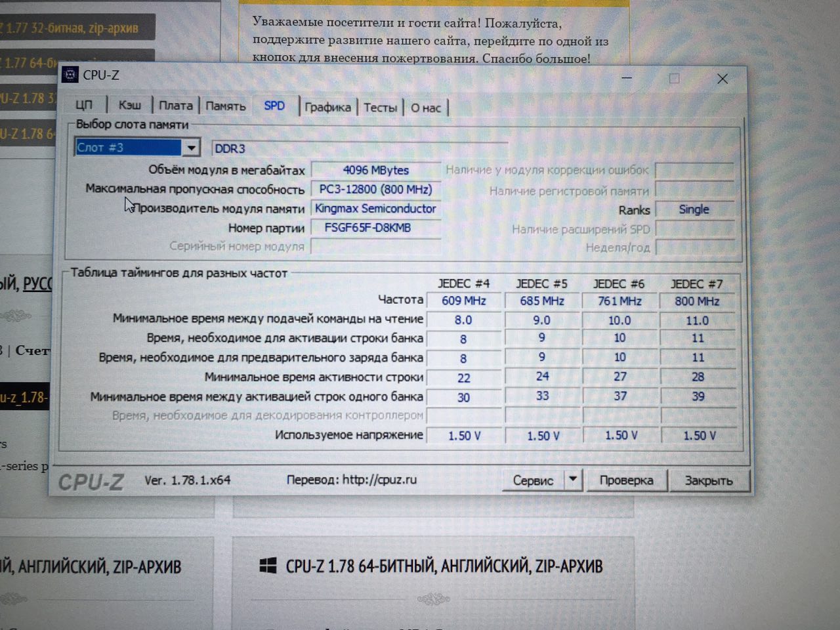Click the 761 MHz frequency cell
Viewport: 840px width, 630px height.
(619, 301)
